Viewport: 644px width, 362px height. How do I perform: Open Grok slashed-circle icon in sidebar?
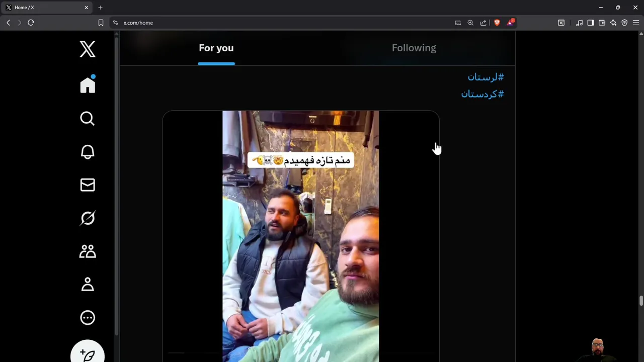point(88,218)
